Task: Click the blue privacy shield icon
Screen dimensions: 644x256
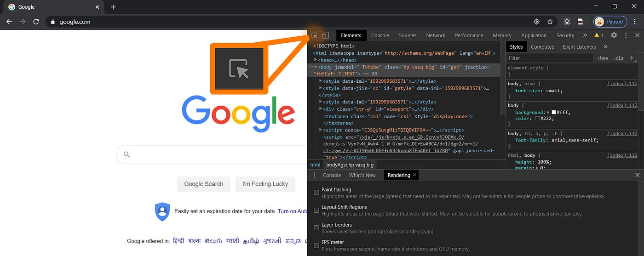Action: [162, 211]
